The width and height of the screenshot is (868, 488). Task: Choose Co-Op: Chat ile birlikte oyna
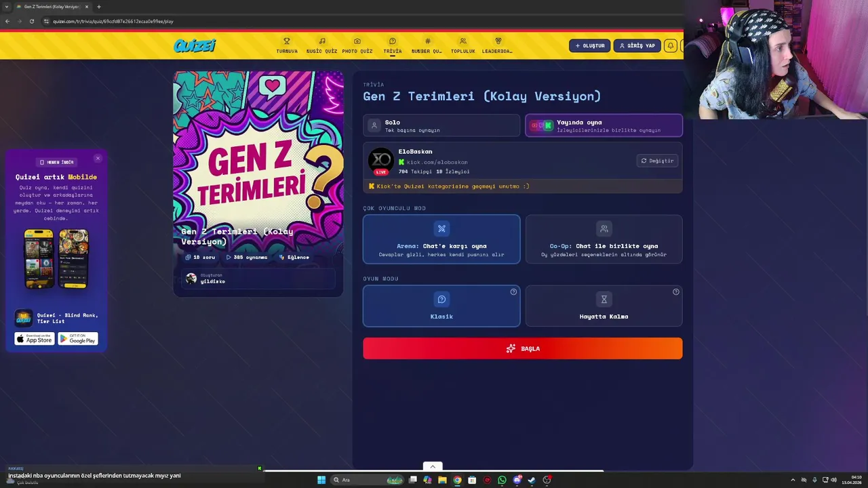[604, 239]
